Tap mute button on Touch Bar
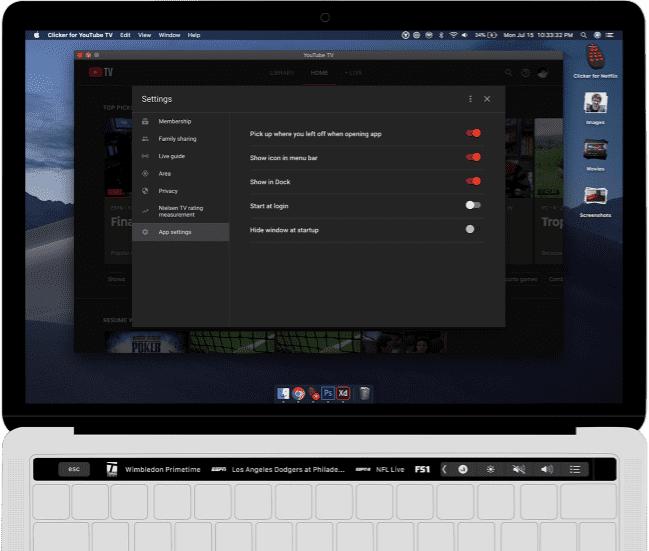This screenshot has width=649, height=551. (519, 469)
